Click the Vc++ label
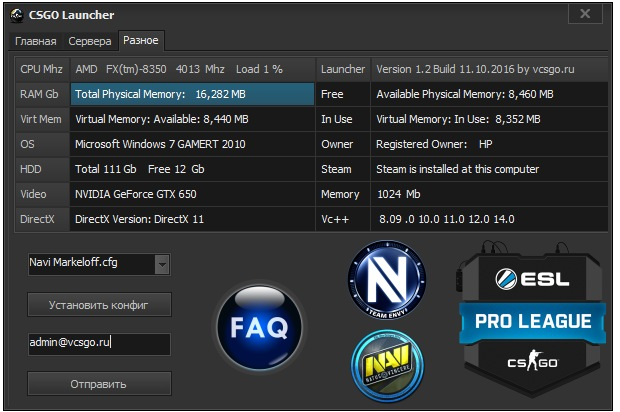Viewport: 620px width, 412px height. coord(343,219)
